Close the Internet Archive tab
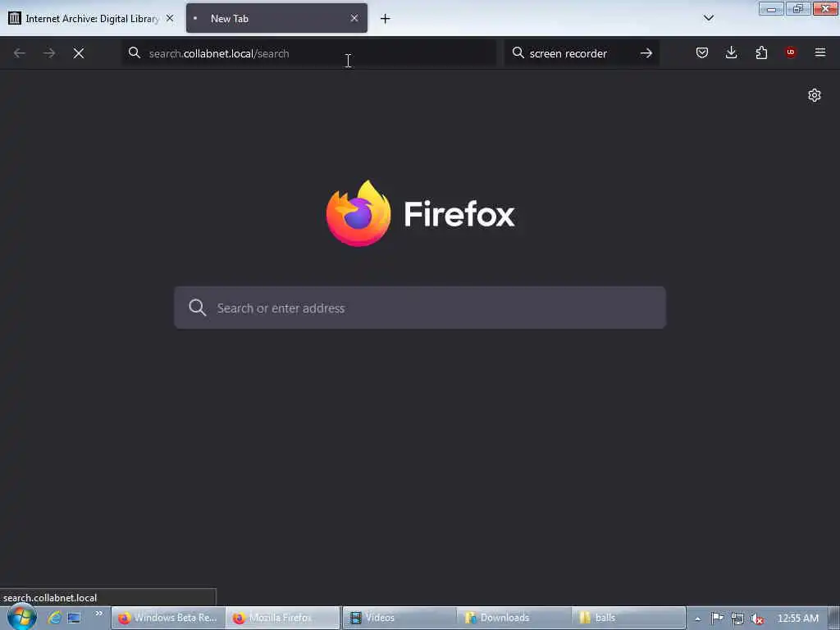This screenshot has height=630, width=840. 170,18
